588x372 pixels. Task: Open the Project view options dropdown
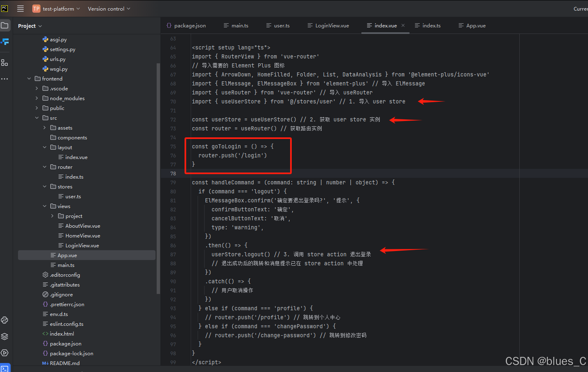(30, 26)
